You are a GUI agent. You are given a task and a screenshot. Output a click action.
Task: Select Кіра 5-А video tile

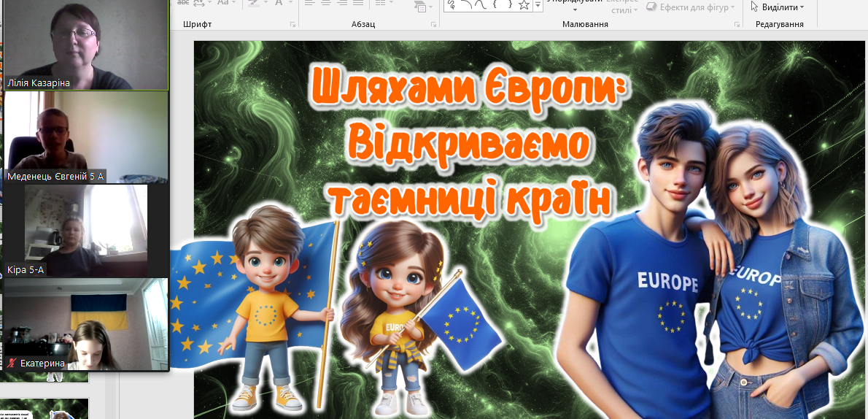point(86,231)
